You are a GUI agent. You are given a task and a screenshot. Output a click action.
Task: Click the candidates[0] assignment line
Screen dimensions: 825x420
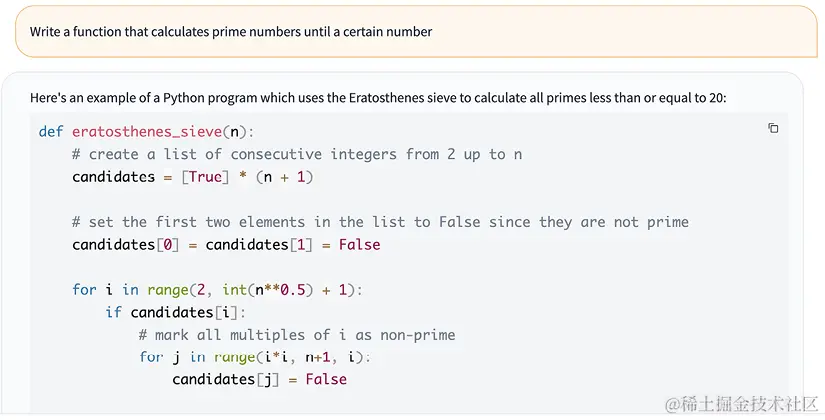coord(226,245)
